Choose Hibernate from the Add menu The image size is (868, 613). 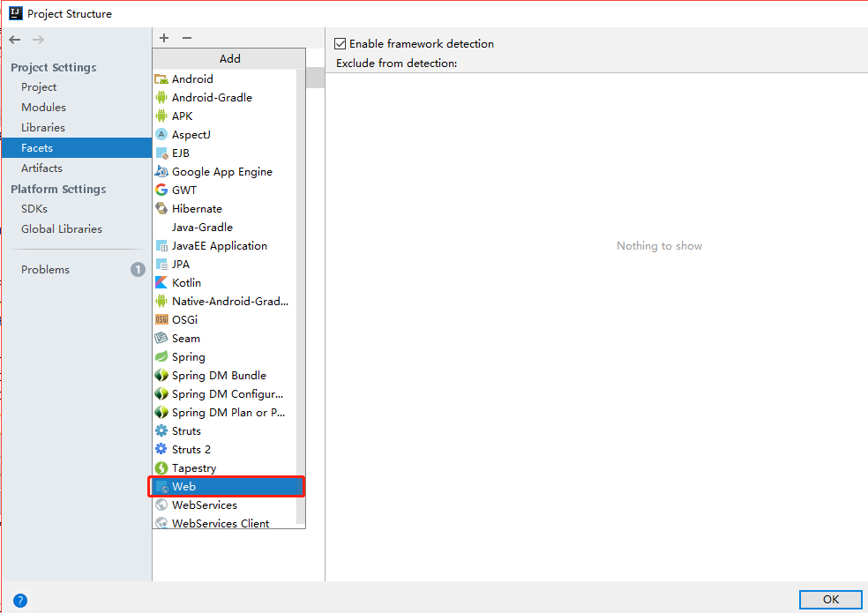pos(226,209)
